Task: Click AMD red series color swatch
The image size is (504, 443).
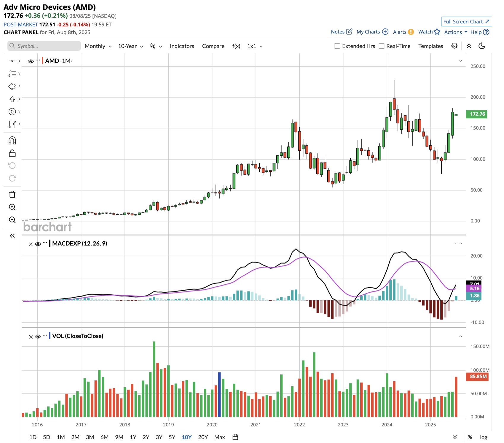Action: [x=42, y=61]
